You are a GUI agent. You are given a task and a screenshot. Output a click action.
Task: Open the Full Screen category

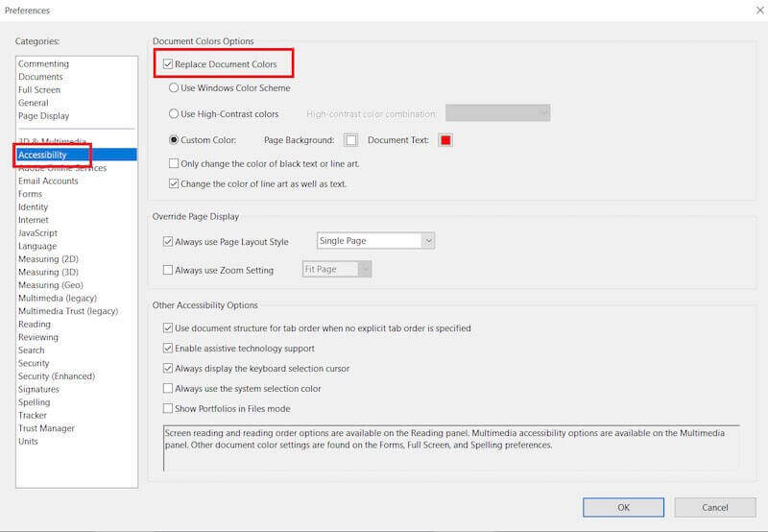click(39, 90)
